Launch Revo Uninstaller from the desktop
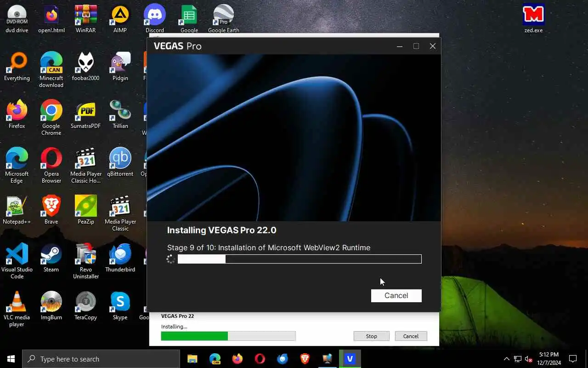 [86, 261]
